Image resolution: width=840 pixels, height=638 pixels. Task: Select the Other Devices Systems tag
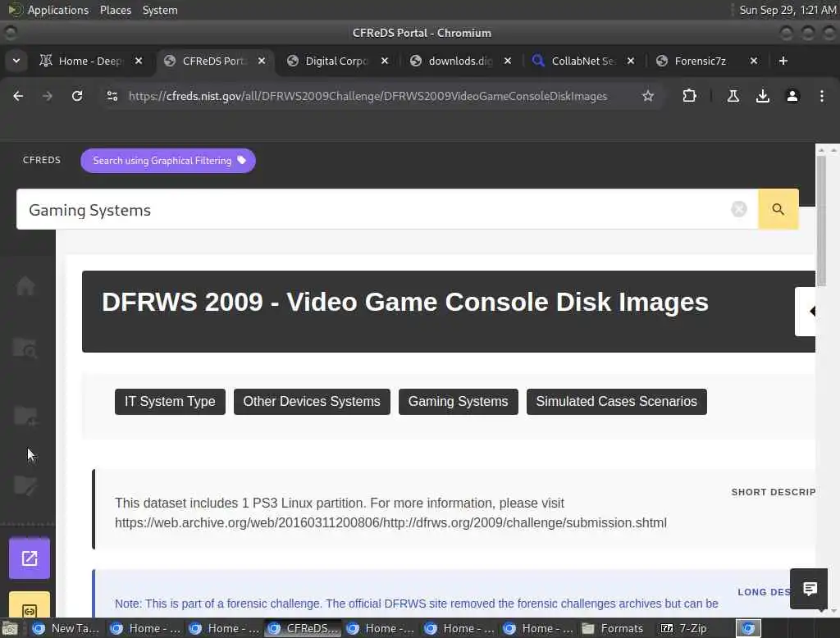tap(312, 402)
